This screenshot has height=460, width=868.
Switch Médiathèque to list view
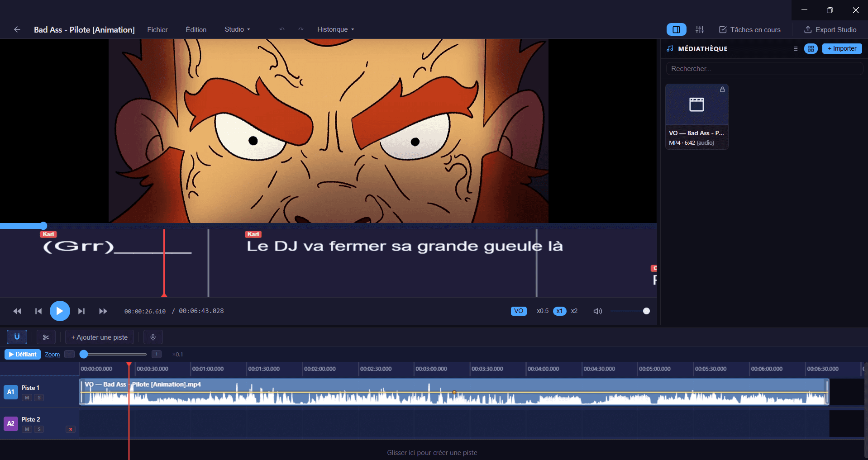coord(796,48)
